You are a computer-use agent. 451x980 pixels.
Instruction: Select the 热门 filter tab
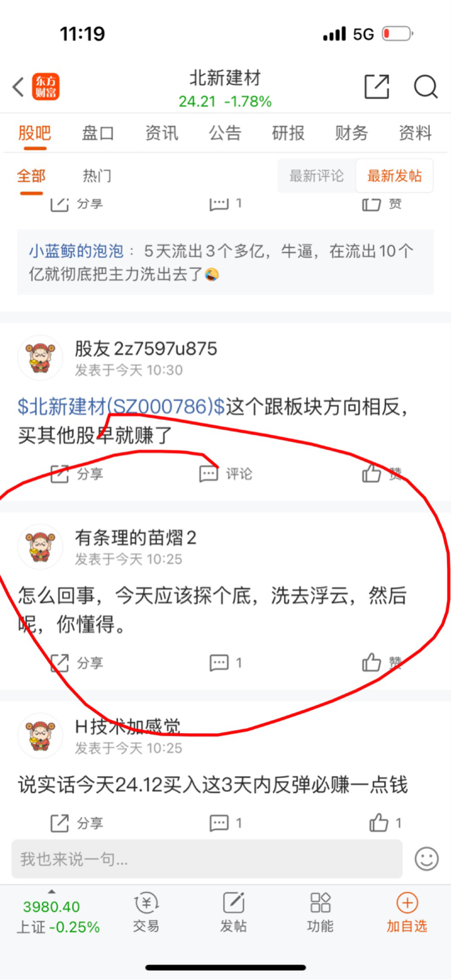tap(97, 176)
